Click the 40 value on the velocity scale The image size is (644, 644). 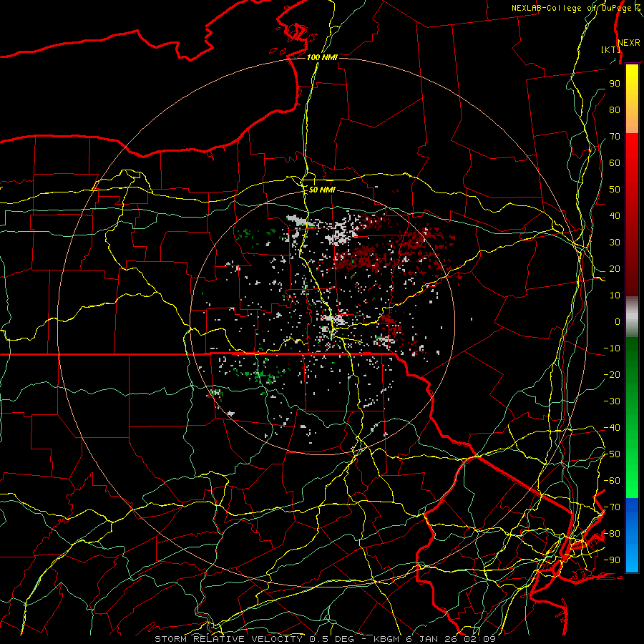click(x=615, y=215)
